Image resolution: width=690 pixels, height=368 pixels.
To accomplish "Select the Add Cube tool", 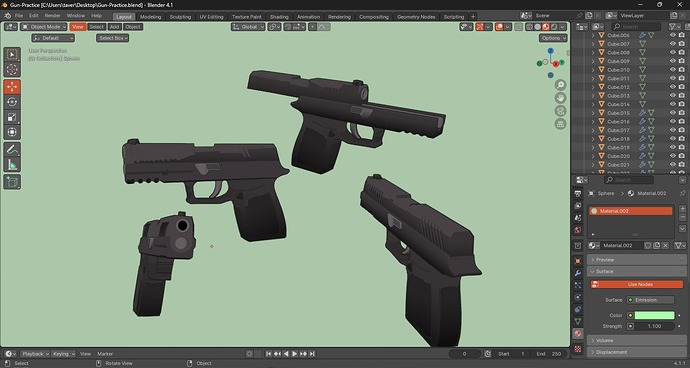I will click(x=12, y=182).
